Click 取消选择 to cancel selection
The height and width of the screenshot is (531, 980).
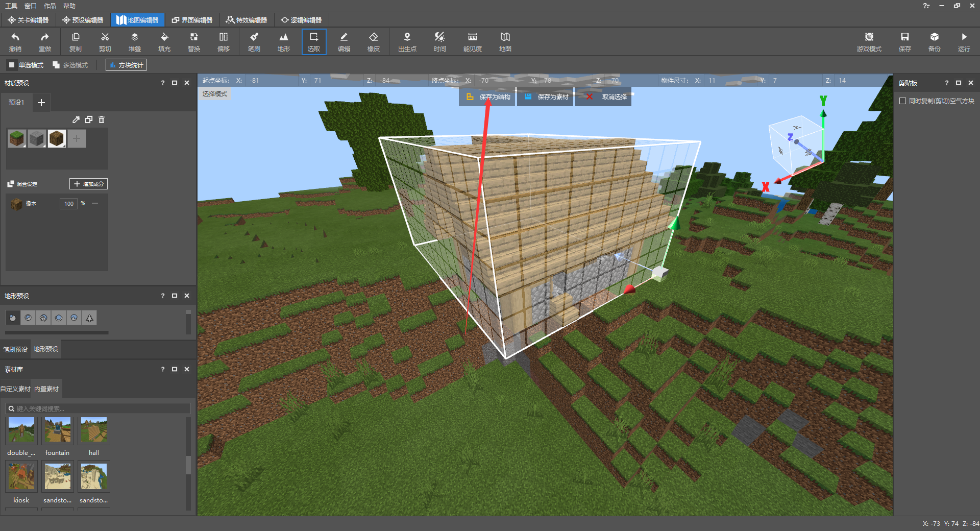604,96
